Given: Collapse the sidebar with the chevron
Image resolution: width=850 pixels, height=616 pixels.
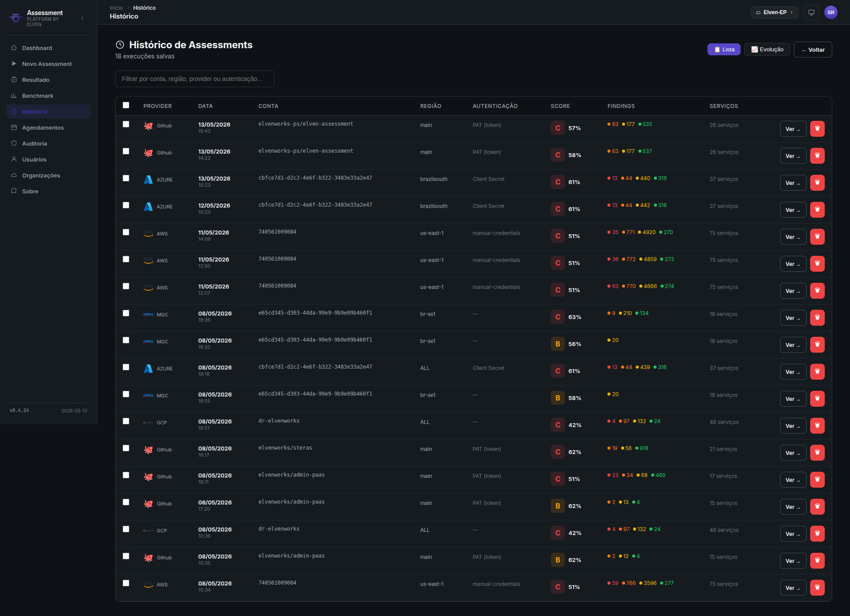Looking at the screenshot, I should click(82, 18).
